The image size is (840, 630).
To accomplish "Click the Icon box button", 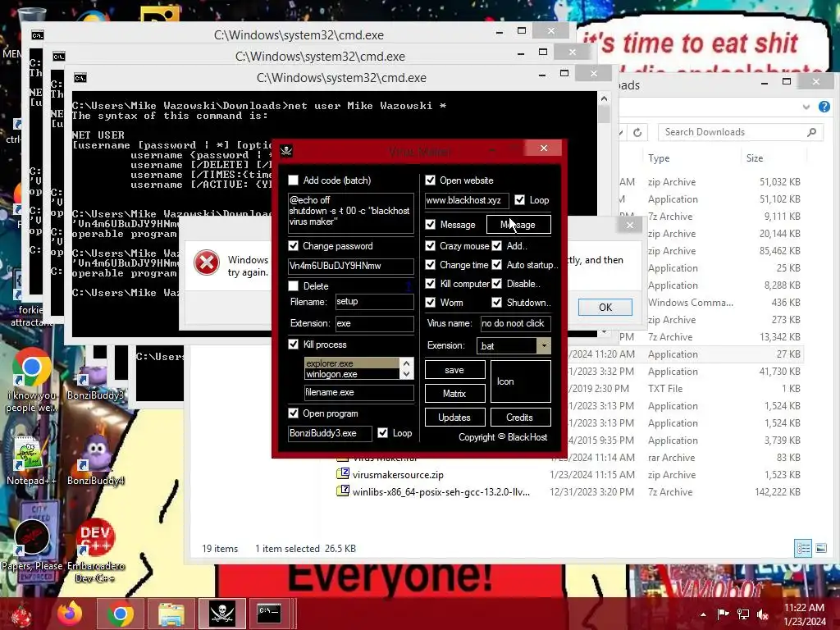I will [x=520, y=381].
